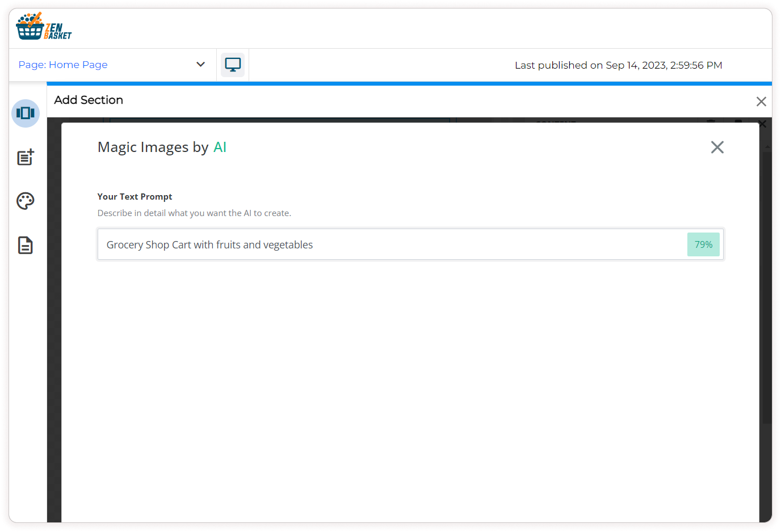Image resolution: width=781 pixels, height=532 pixels.
Task: Expand the page selector chevron arrow
Action: point(200,65)
